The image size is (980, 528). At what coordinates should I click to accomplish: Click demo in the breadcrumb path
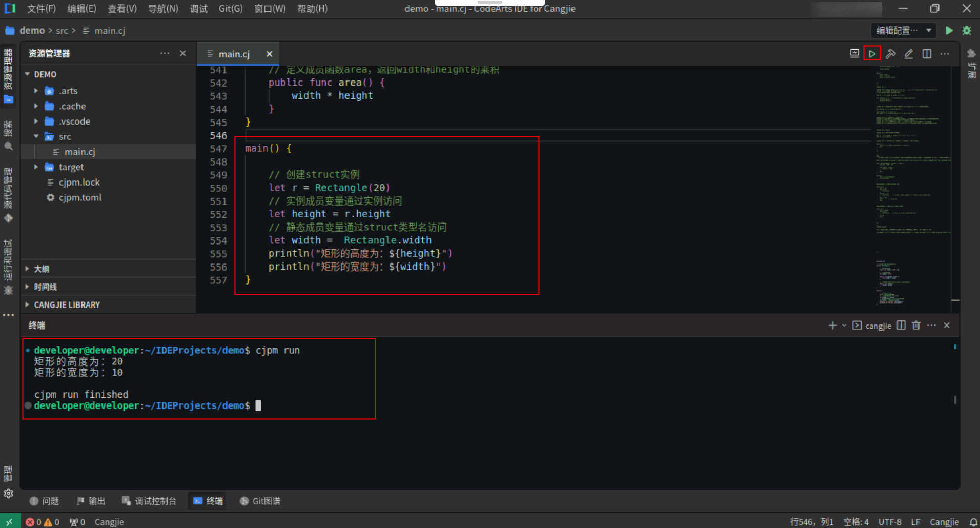tap(32, 31)
